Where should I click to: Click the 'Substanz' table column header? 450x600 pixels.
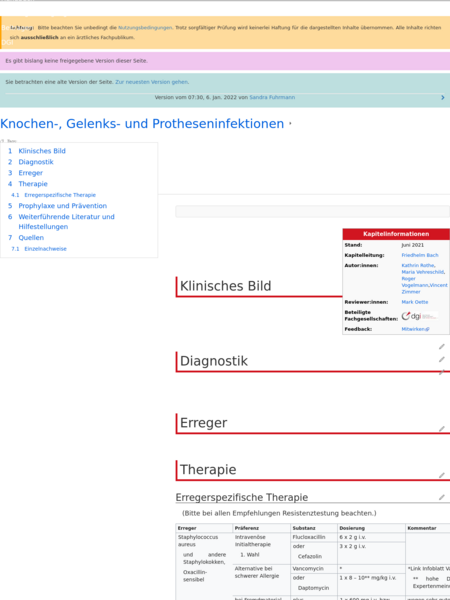[x=314, y=528]
